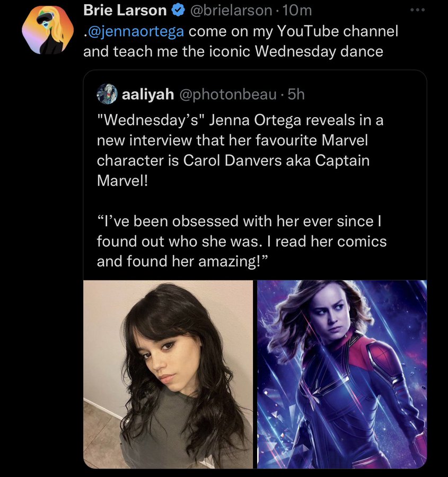Follow the @jennaortega mention link
The height and width of the screenshot is (477, 448).
[x=136, y=32]
